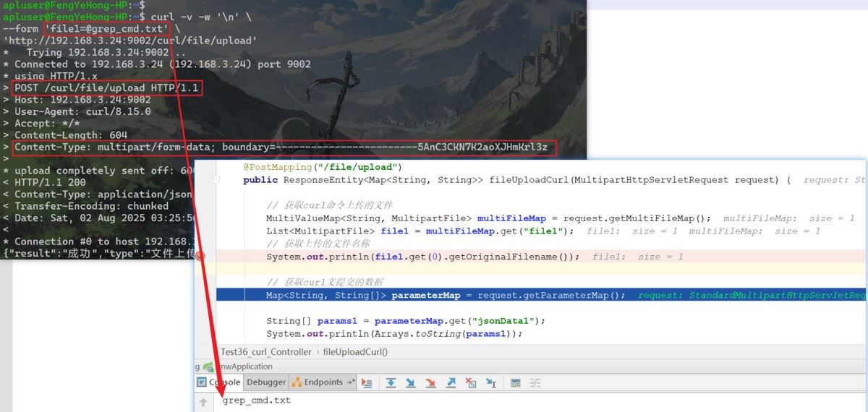868x412 pixels.
Task: Click the Step Out debug icon
Action: tap(451, 383)
